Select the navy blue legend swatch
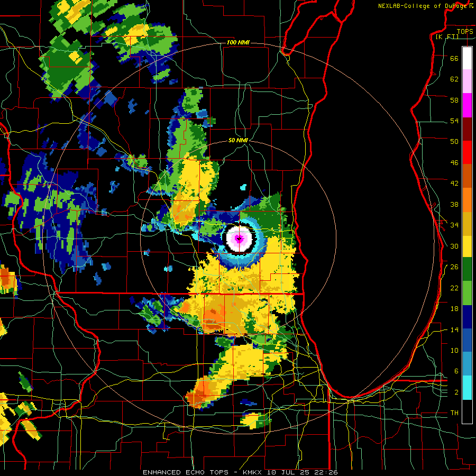The width and height of the screenshot is (476, 476). (x=467, y=317)
